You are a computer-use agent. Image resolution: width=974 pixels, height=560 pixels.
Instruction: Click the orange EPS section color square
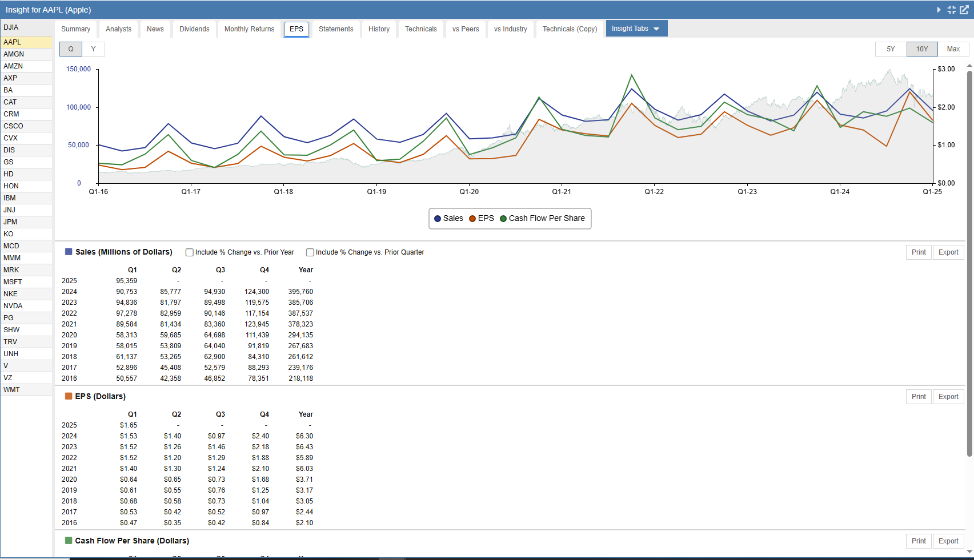tap(69, 396)
